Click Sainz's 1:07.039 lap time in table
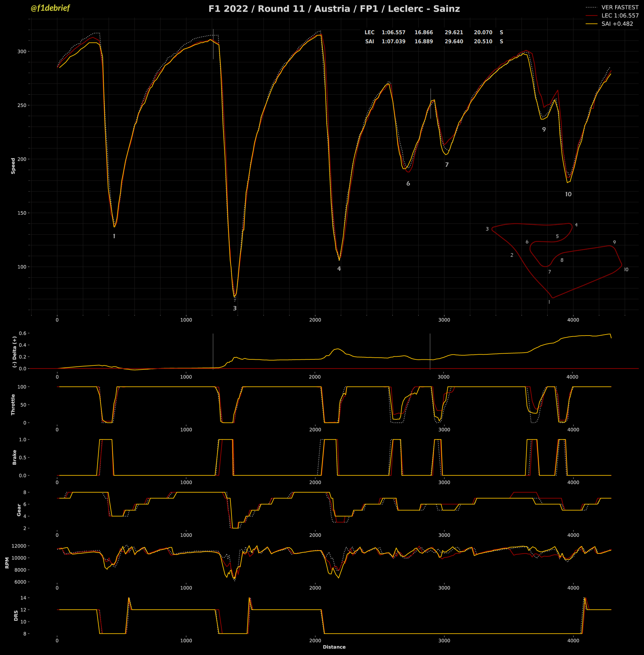 393,41
